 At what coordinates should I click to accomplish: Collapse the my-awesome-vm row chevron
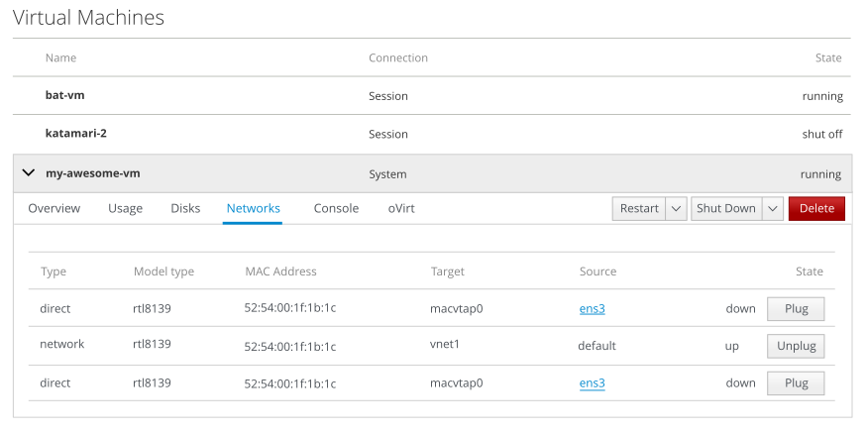pos(28,172)
